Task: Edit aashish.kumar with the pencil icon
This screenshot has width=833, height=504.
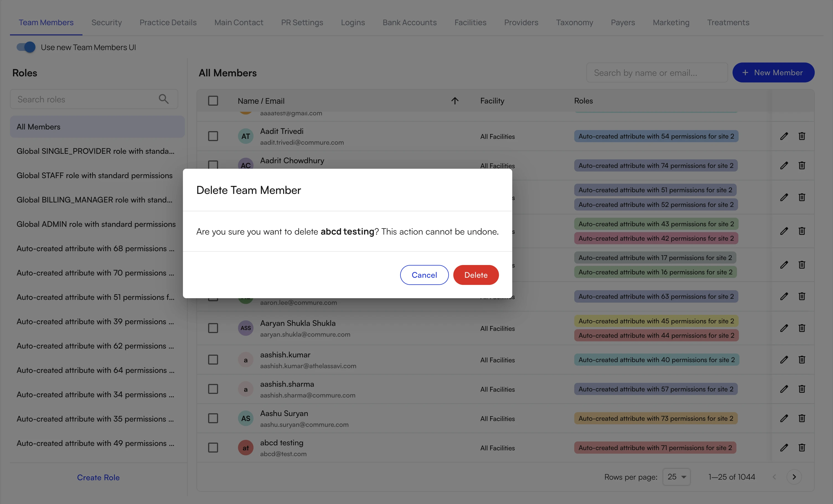Action: [x=784, y=360]
